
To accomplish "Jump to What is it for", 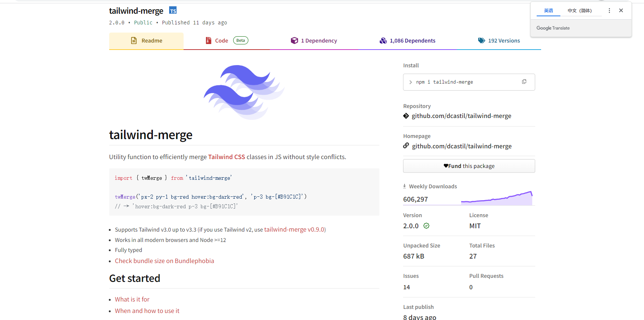I will click(x=132, y=299).
